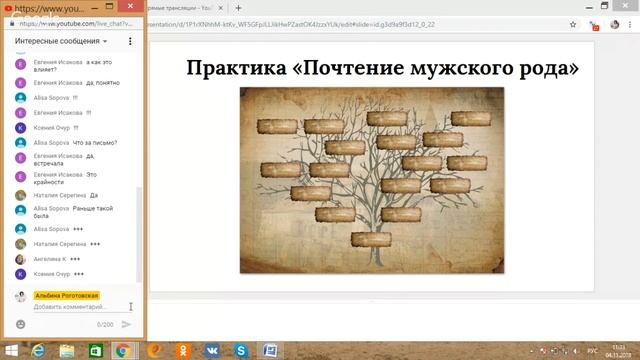The height and width of the screenshot is (360, 640).
Task: Click the last Ксения Очур avatar in chat
Action: pyautogui.click(x=20, y=274)
